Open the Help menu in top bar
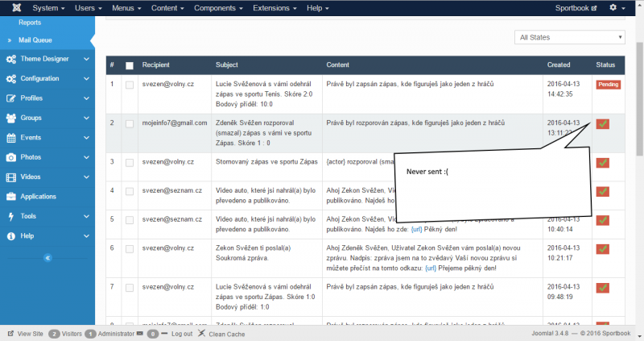This screenshot has height=341, width=644. [x=317, y=8]
